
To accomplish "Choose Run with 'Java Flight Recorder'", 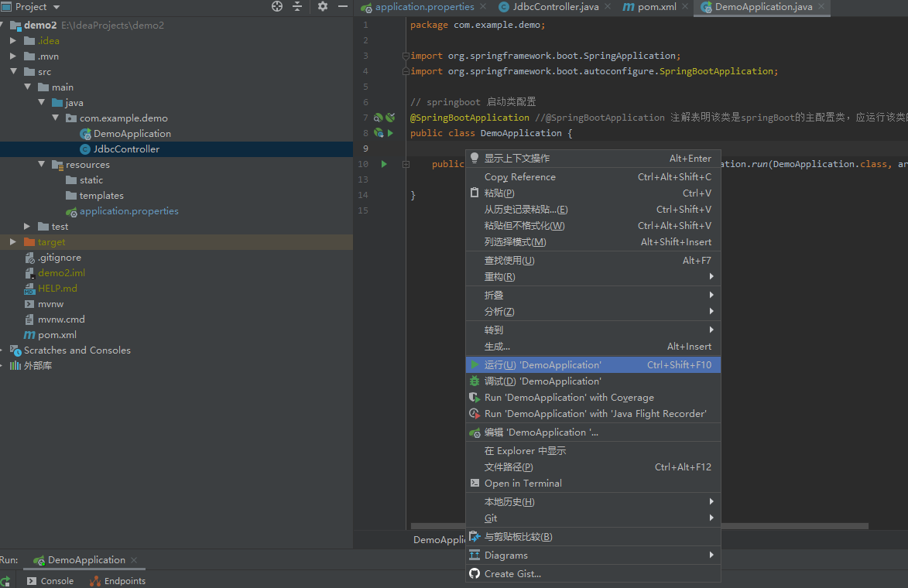I will coord(593,414).
